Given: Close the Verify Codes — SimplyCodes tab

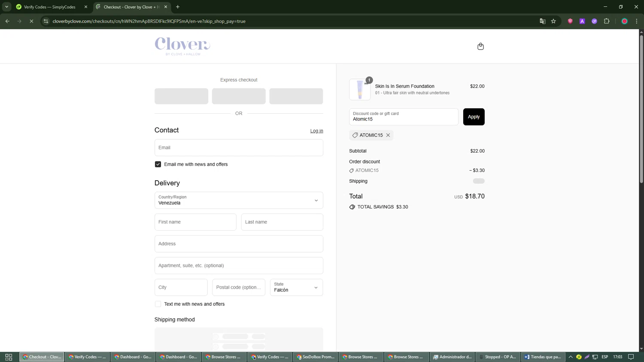Looking at the screenshot, I should tap(86, 7).
